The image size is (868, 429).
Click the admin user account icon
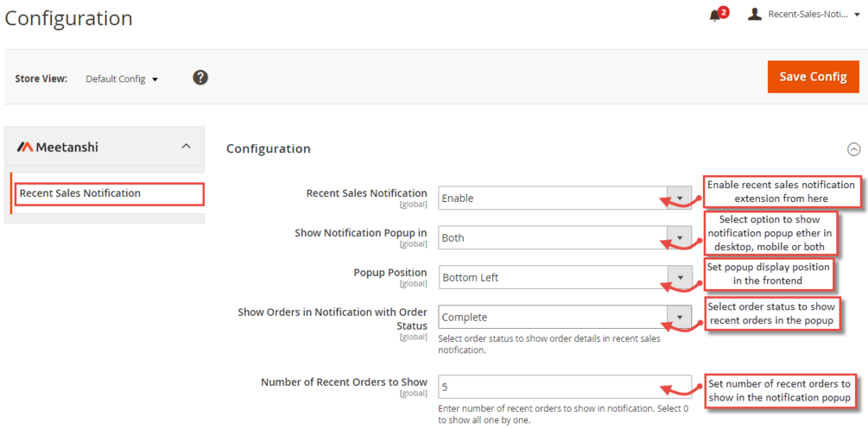755,14
